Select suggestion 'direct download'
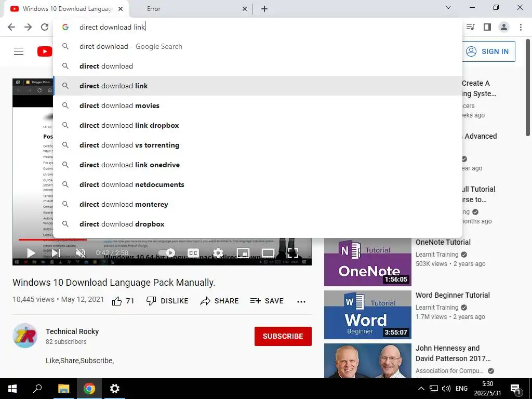 (x=258, y=66)
